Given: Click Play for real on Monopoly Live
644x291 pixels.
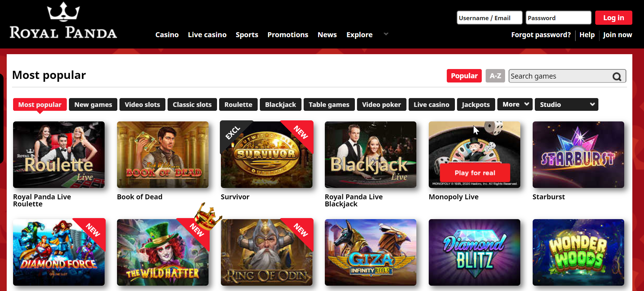Looking at the screenshot, I should (x=475, y=173).
